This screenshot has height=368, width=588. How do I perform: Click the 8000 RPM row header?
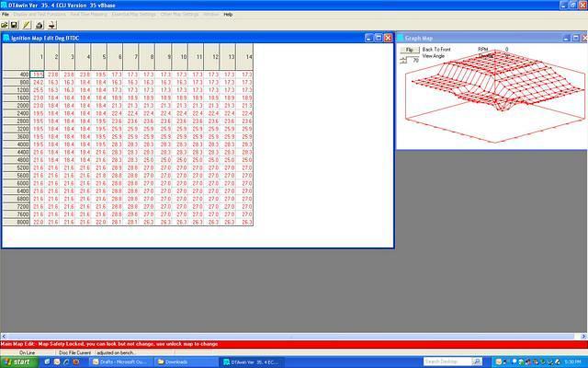pos(17,222)
